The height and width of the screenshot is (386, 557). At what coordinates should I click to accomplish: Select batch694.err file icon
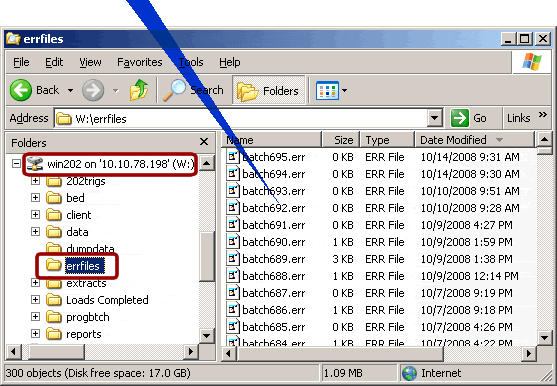tap(233, 174)
